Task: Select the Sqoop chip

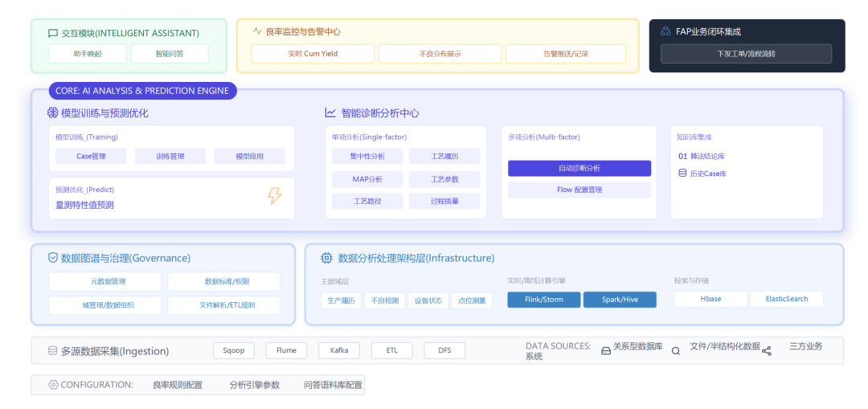Action: click(234, 350)
